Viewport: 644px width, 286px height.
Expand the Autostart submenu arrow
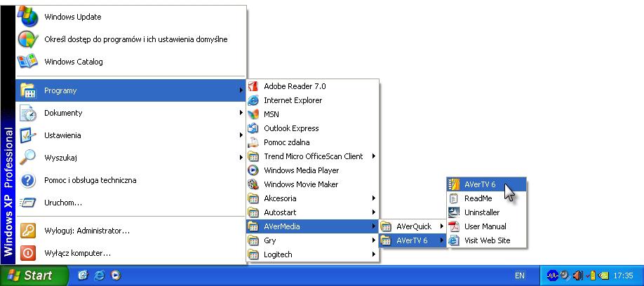(374, 212)
